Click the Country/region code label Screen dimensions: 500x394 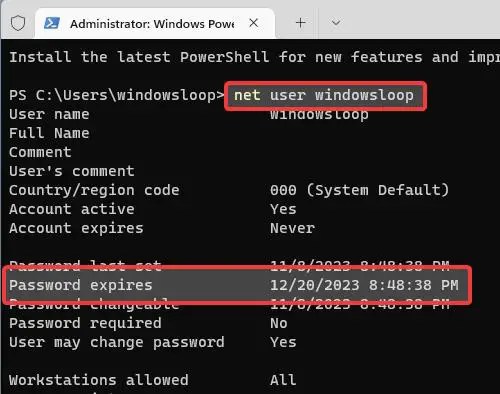(94, 190)
